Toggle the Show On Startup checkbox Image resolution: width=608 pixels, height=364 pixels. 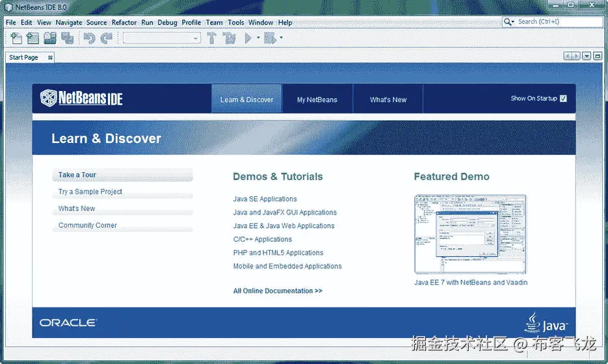point(563,98)
